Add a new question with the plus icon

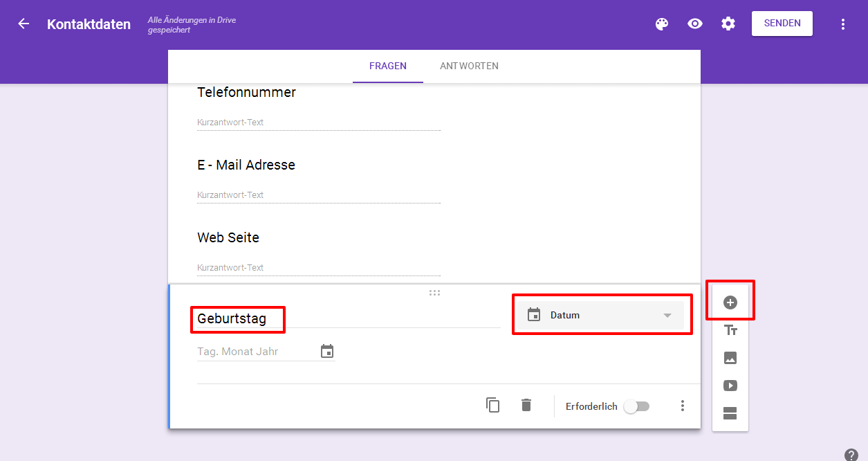point(730,300)
